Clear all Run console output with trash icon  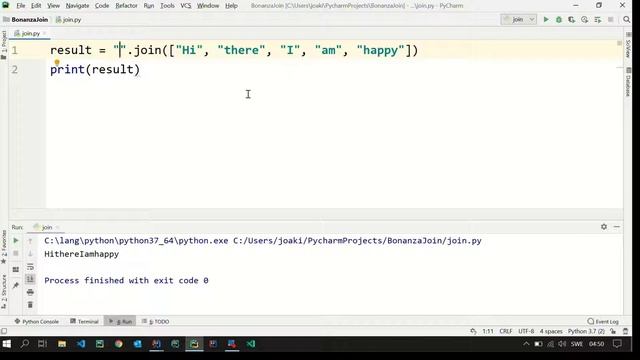coord(30,305)
